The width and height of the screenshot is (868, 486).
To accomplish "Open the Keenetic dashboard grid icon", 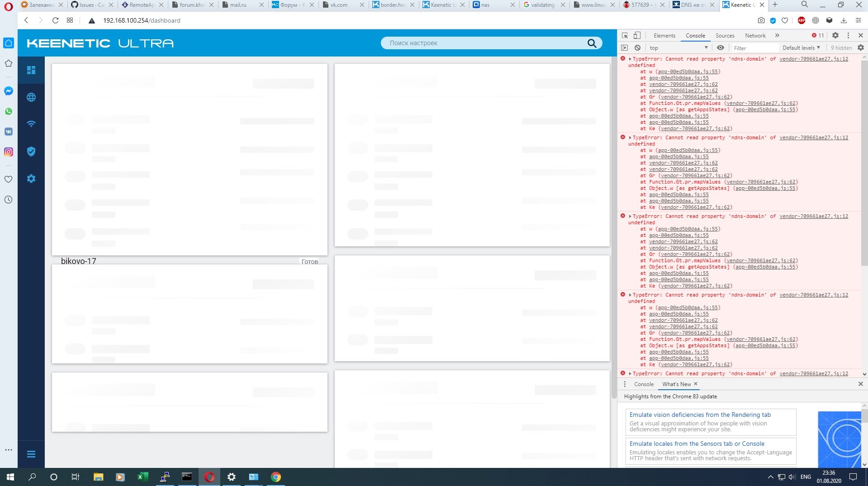I will 31,70.
